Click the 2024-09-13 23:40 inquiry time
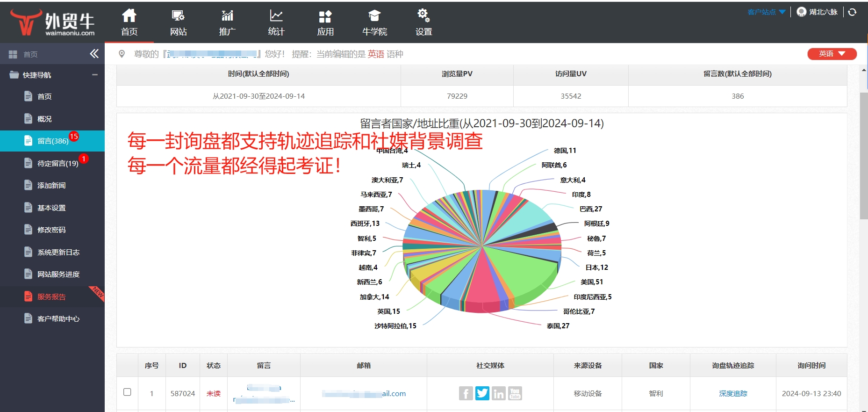 811,393
